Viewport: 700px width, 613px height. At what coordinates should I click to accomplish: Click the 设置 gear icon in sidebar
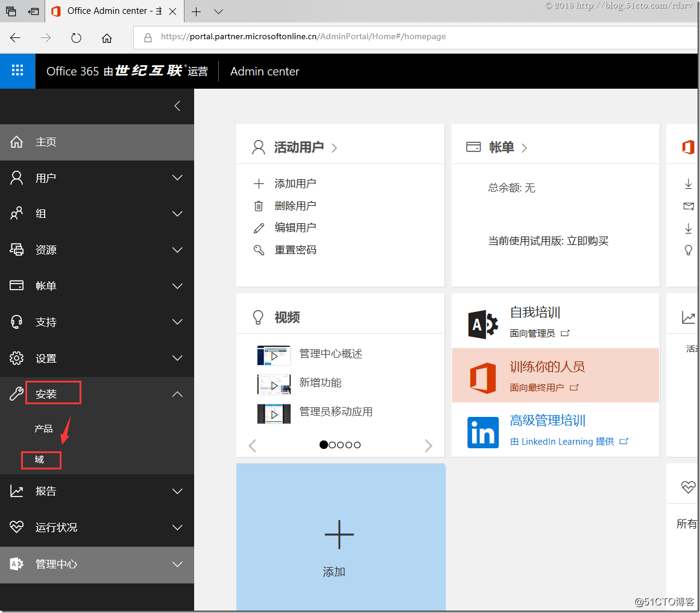pos(16,358)
